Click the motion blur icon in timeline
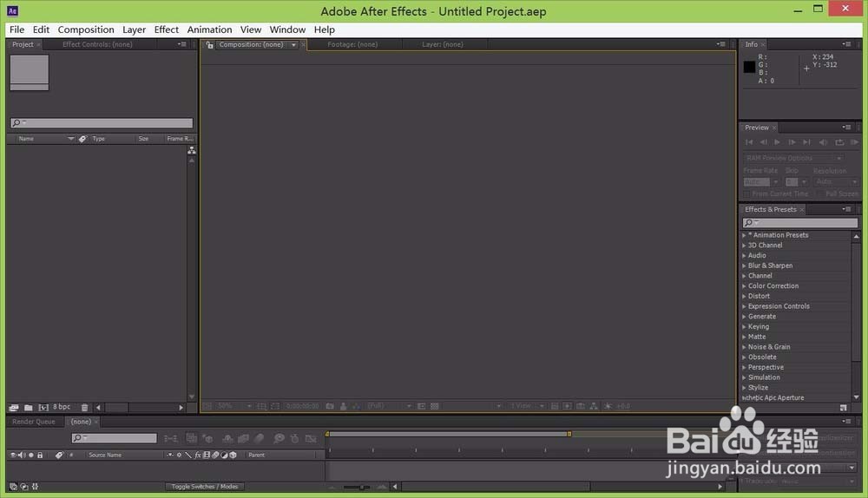The height and width of the screenshot is (498, 868). pos(259,438)
